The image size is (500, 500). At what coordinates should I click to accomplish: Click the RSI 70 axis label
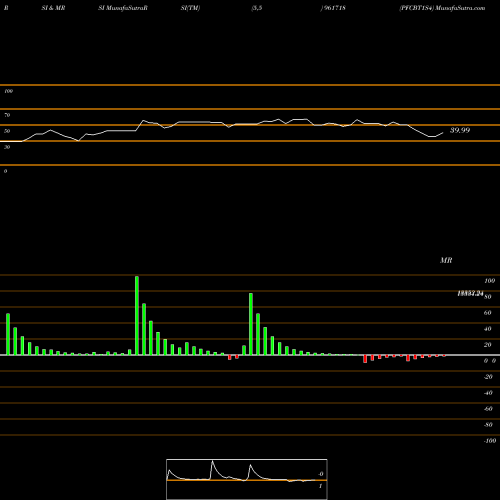pos(7,115)
